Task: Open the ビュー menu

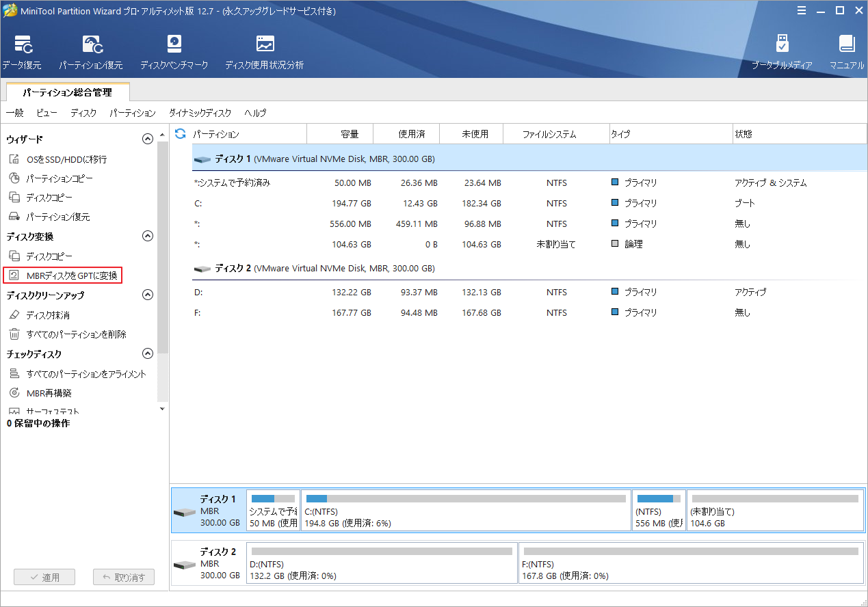Action: [47, 113]
